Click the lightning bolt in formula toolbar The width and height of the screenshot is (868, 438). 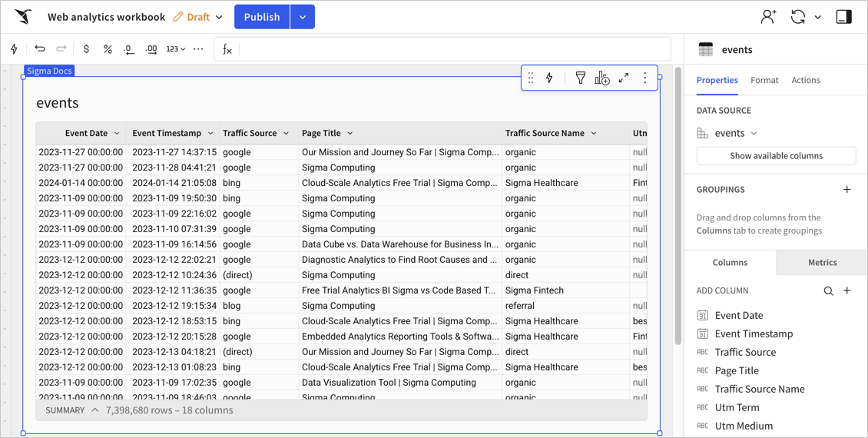(x=15, y=48)
